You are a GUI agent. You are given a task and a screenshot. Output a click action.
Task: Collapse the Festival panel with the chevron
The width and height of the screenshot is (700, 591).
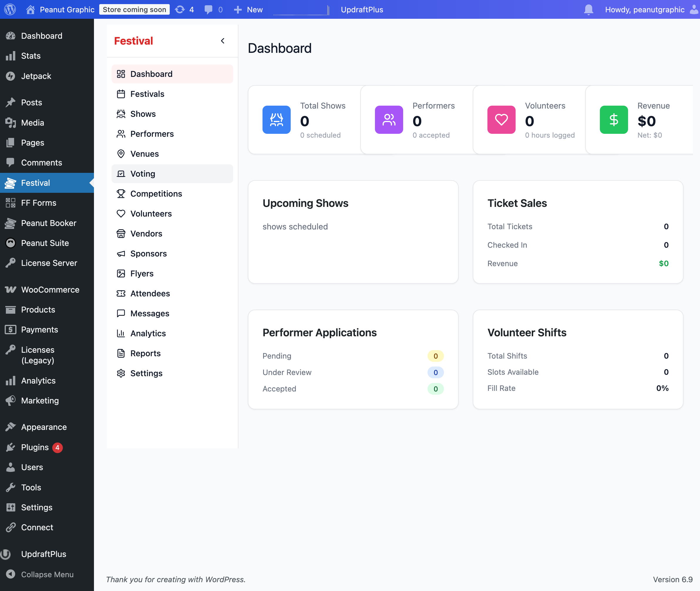pyautogui.click(x=223, y=40)
